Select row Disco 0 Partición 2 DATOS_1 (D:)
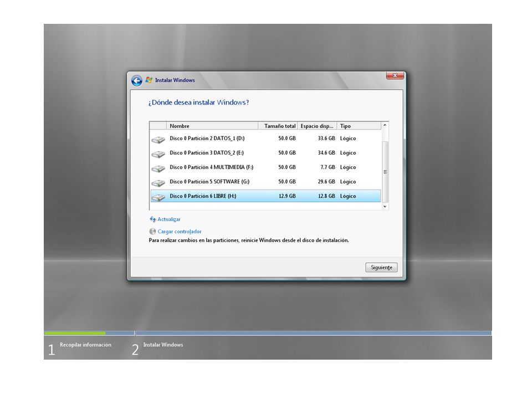The image size is (532, 399). point(265,139)
